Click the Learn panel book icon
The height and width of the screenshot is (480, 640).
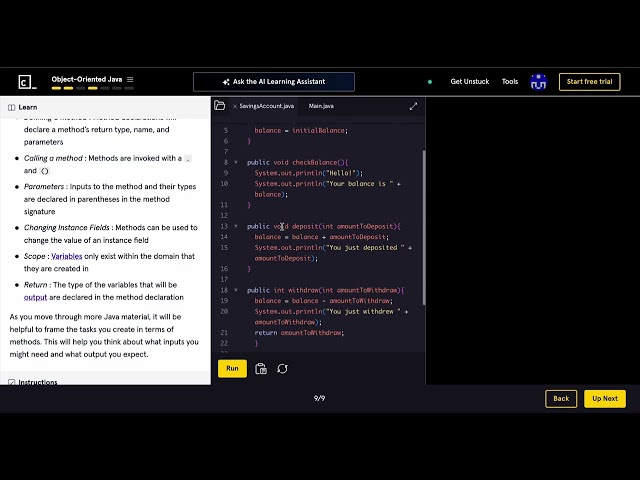[11, 107]
